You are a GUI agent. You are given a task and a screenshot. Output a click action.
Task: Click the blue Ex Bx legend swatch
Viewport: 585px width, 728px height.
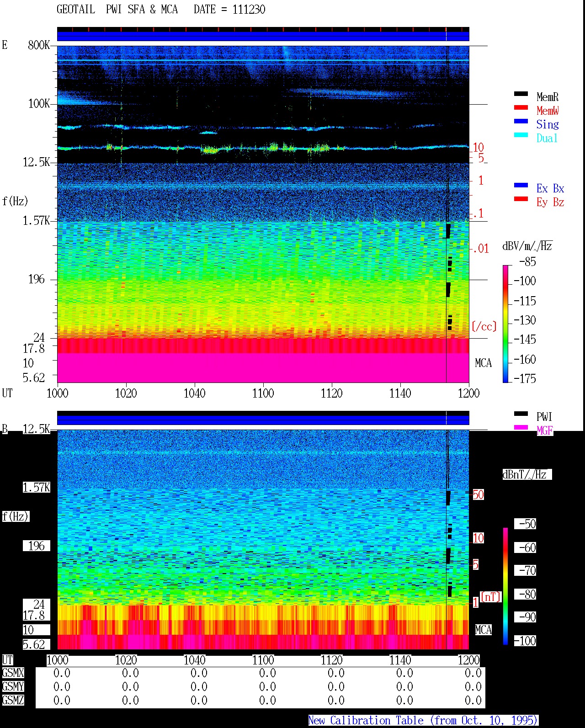click(521, 185)
